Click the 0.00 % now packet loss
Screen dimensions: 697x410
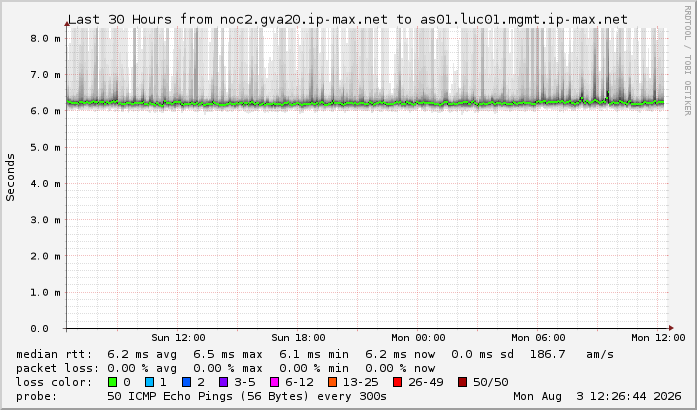click(x=400, y=368)
